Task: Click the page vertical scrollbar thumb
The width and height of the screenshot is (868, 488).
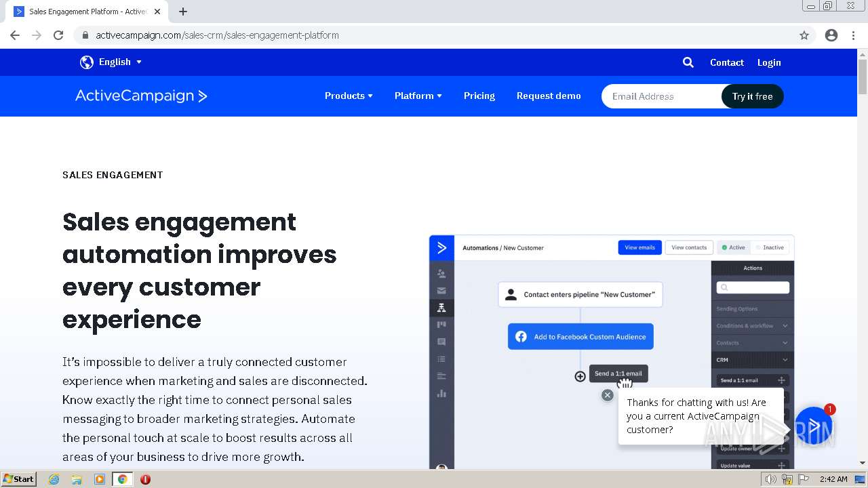Action: coord(862,77)
